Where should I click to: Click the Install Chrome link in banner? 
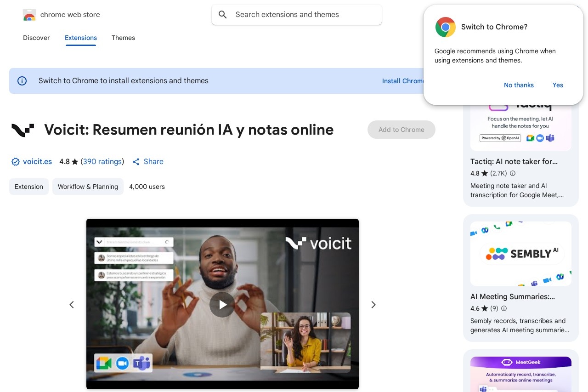403,81
